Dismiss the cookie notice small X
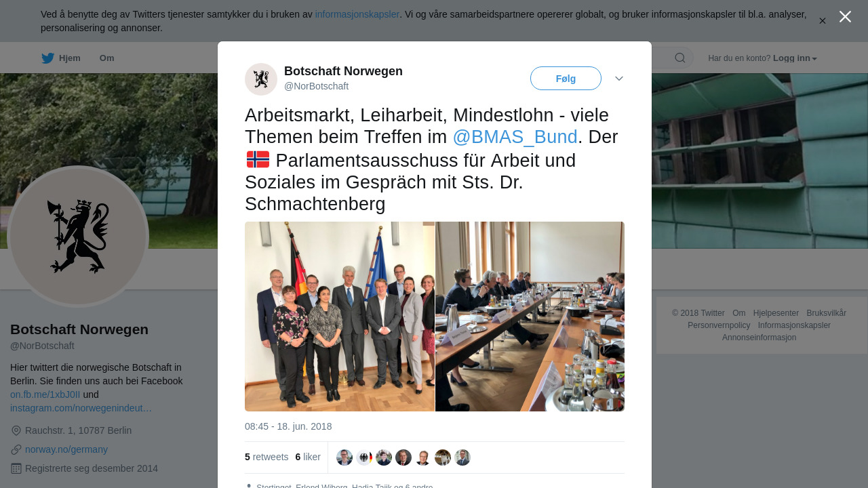Image resolution: width=868 pixels, height=488 pixels. tap(822, 21)
